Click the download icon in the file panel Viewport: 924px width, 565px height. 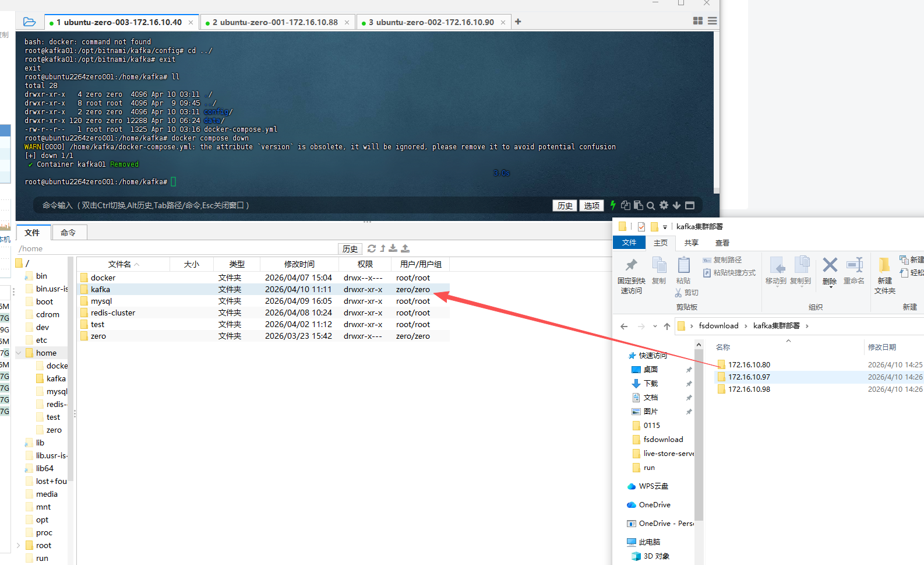coord(393,248)
